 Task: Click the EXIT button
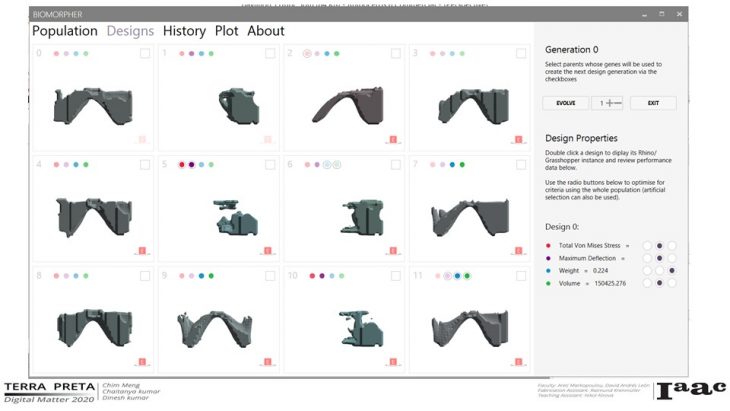pos(653,103)
